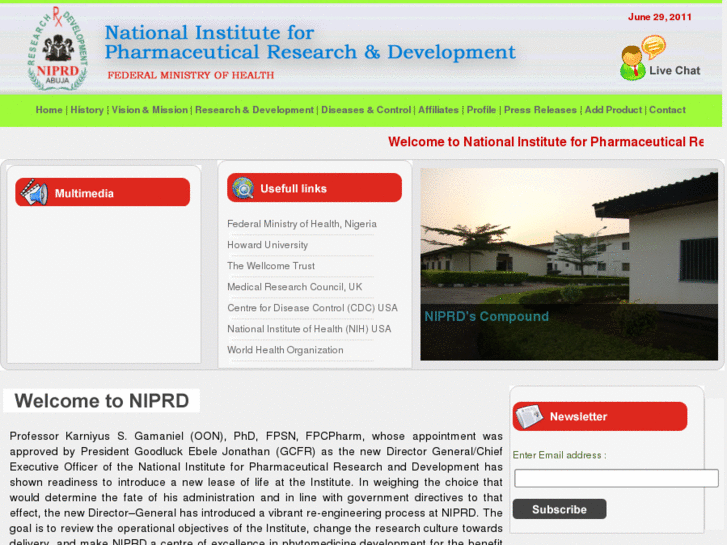Visit The Wellcome Trust link
Screen dimensions: 727x545
[271, 266]
